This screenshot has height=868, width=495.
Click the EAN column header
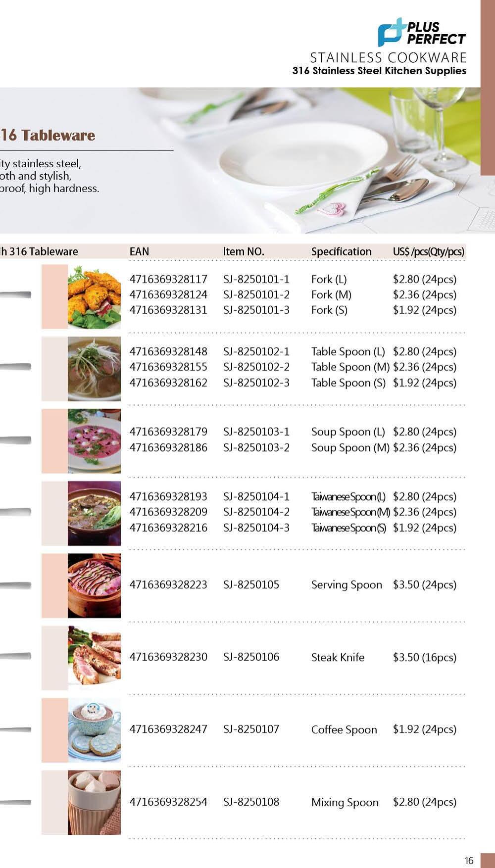pos(139,251)
